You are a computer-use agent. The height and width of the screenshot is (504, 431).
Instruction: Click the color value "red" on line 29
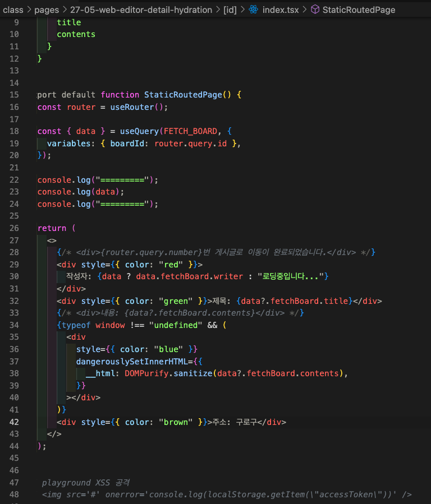171,265
